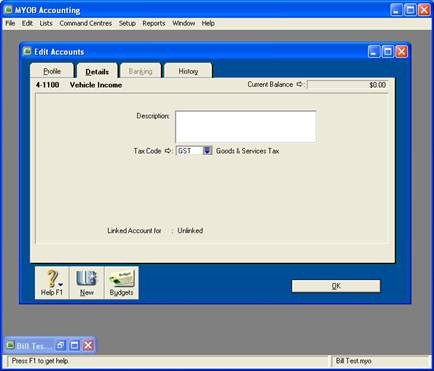Viewport: 434px width, 371px height.
Task: Click the Unlinked status text
Action: click(x=190, y=230)
